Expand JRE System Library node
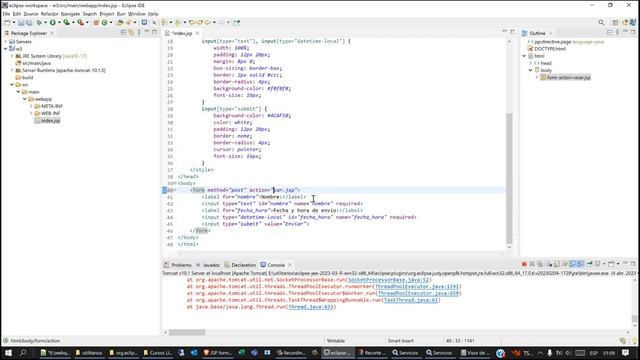The height and width of the screenshot is (360, 640). coord(12,56)
